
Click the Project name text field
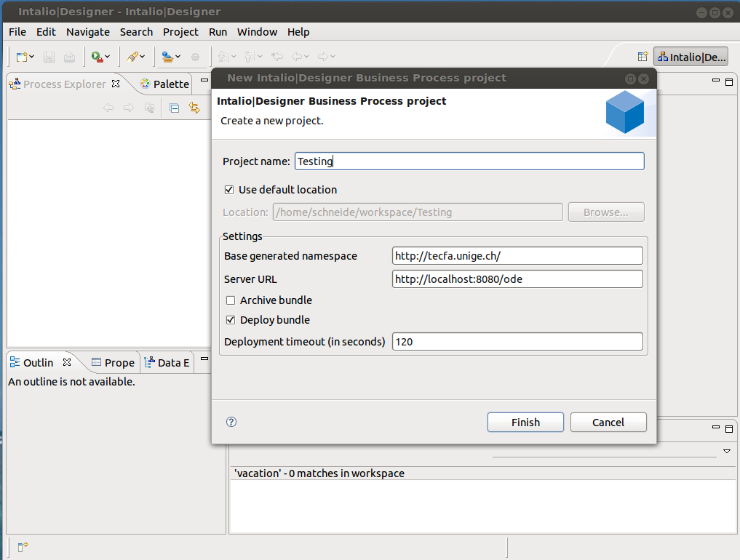[469, 161]
